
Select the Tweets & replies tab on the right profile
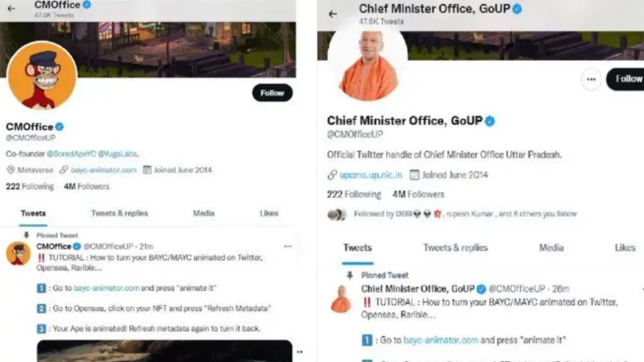click(x=455, y=248)
